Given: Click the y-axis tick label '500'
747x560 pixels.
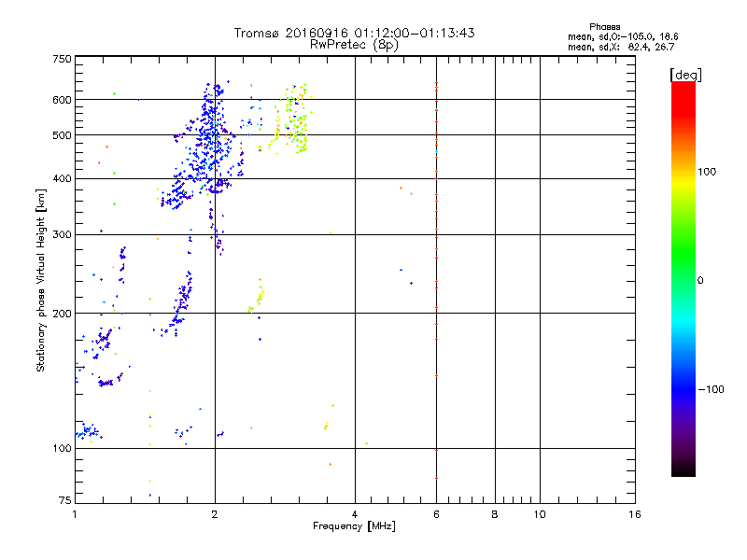Looking at the screenshot, I should pos(62,135).
